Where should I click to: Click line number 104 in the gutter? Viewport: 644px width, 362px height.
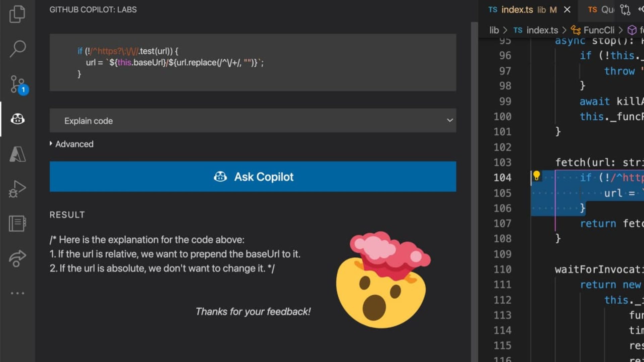point(502,178)
